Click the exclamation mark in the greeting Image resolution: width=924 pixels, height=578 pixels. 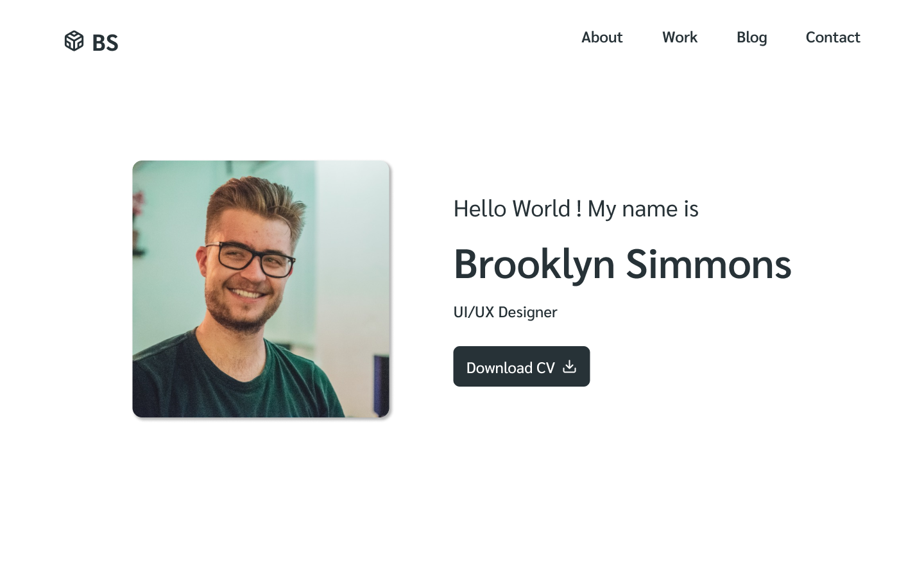579,209
